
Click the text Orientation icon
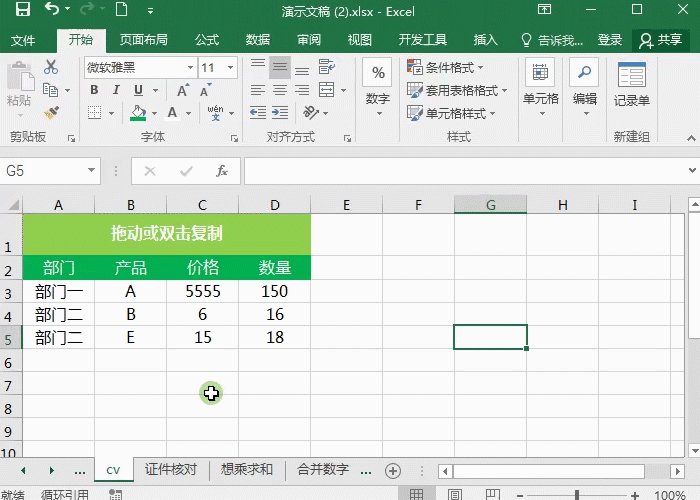click(x=311, y=112)
